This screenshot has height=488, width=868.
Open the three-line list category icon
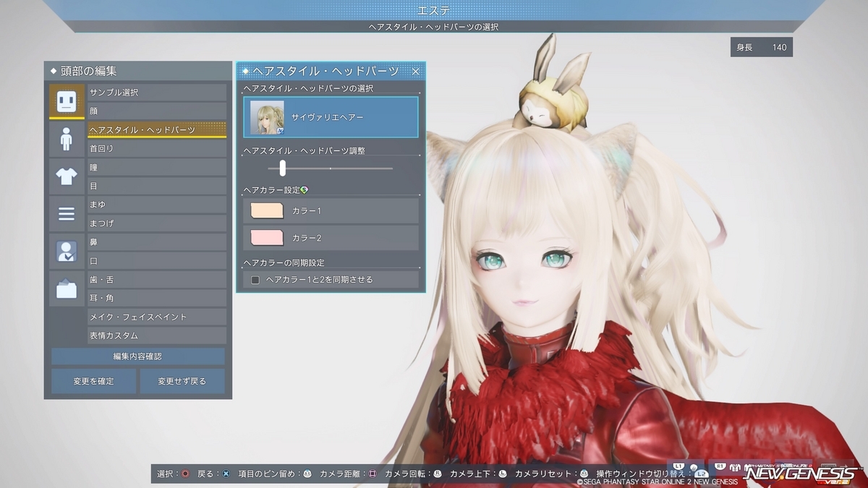pos(67,214)
